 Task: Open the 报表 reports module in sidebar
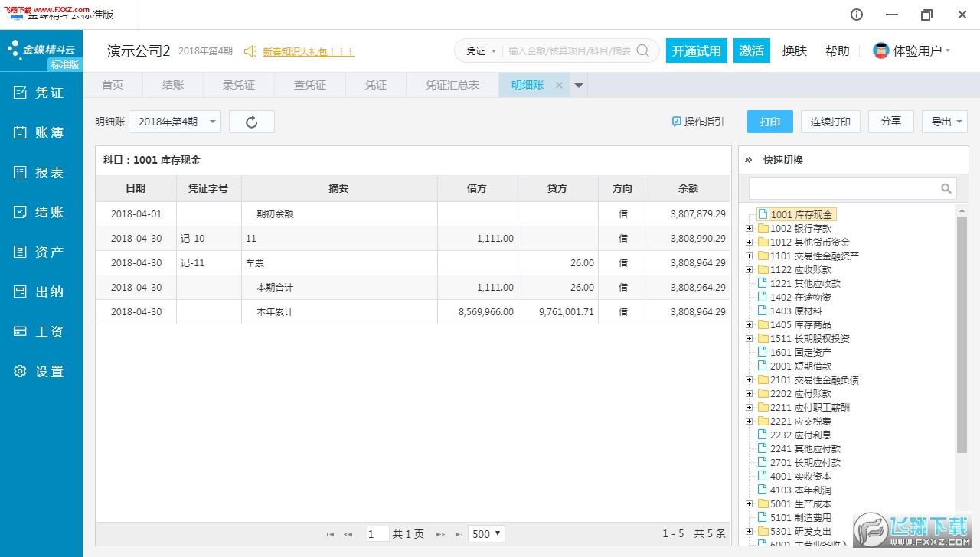click(41, 172)
